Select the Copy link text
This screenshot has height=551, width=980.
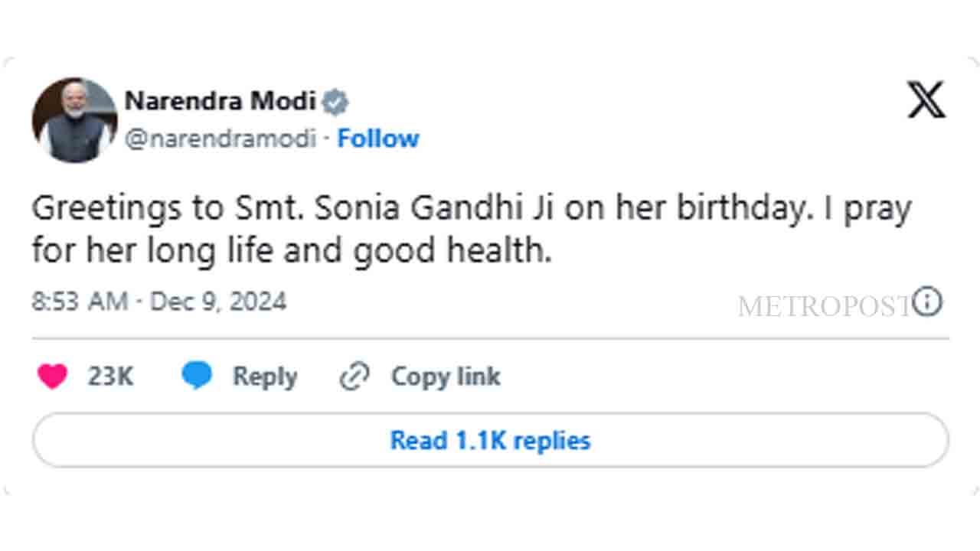tap(446, 377)
